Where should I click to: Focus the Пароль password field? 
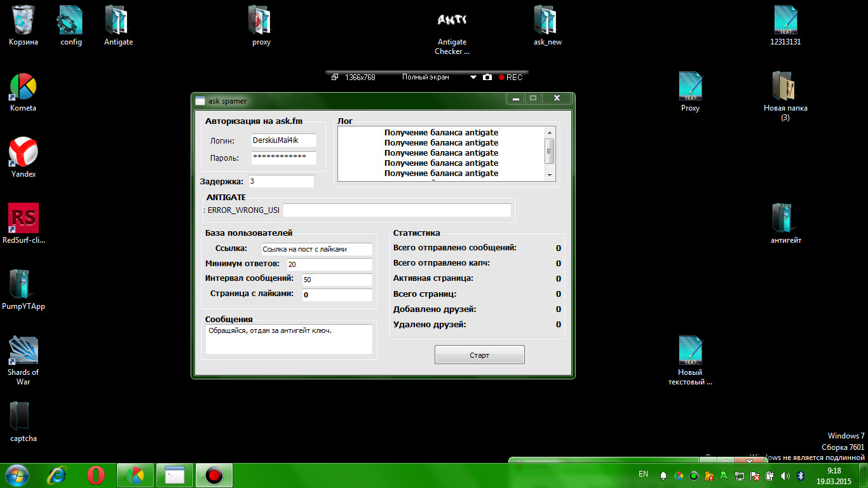point(283,158)
